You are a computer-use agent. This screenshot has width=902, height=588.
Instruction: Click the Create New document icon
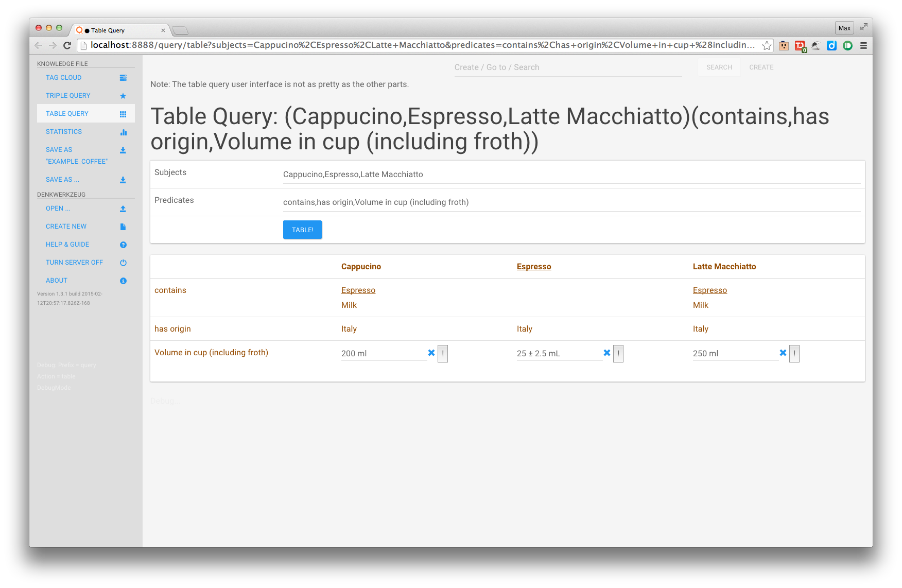click(123, 227)
